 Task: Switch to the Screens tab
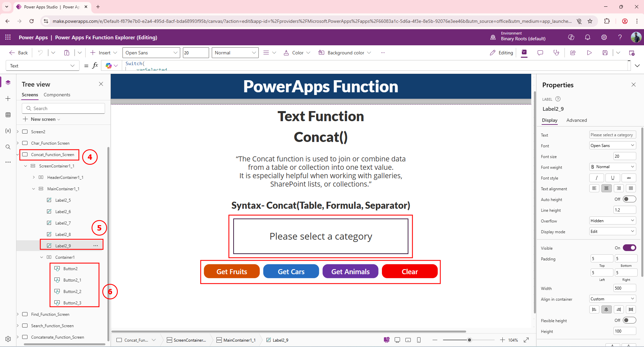coord(30,95)
